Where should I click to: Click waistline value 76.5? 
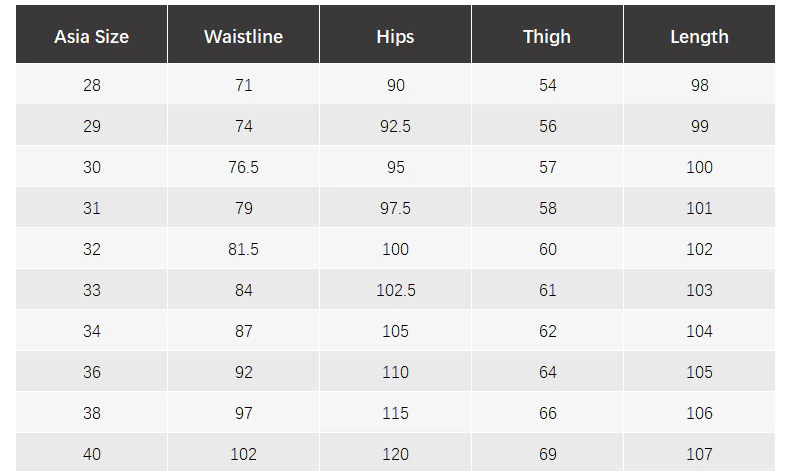point(243,167)
